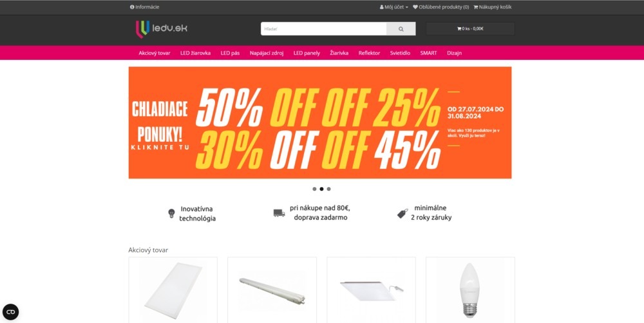Click the delivery truck icon
The width and height of the screenshot is (644, 323).
click(279, 213)
